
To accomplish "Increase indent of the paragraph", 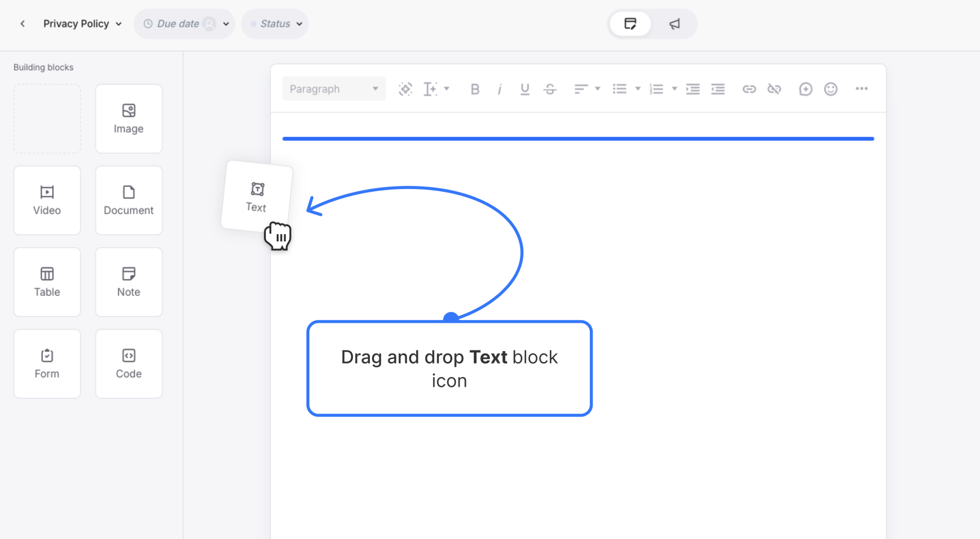I will 693,89.
